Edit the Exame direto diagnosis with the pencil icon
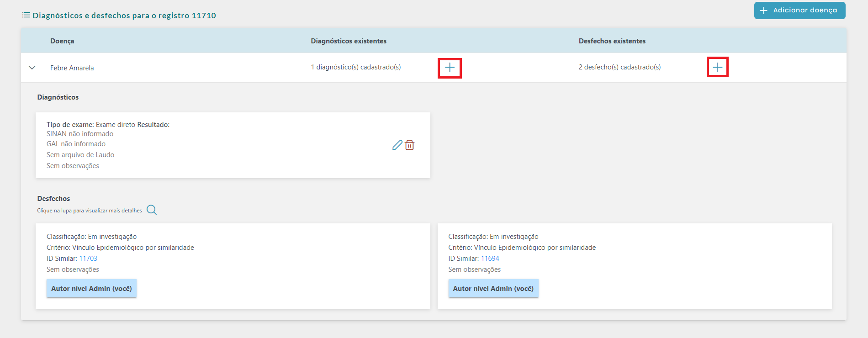 pos(397,145)
